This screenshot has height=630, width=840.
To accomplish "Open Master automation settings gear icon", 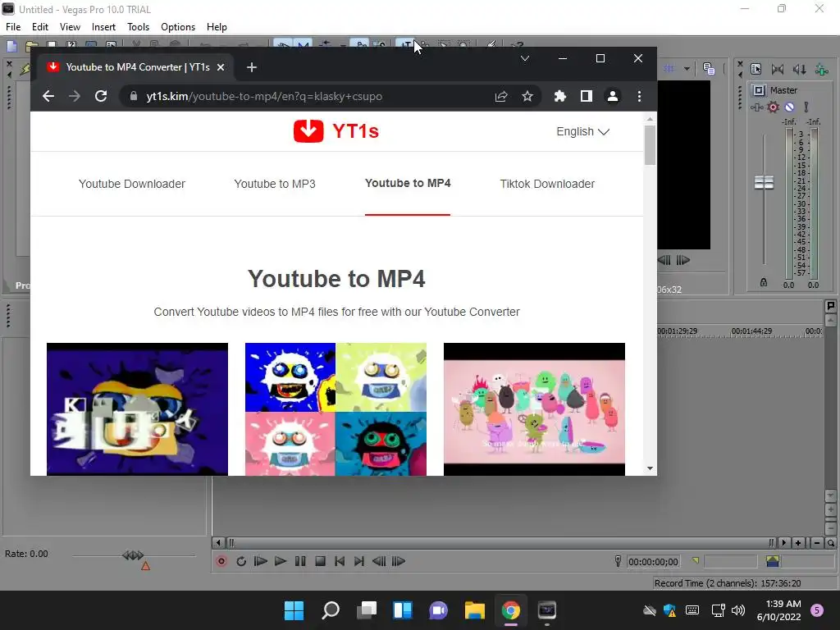I will click(773, 107).
